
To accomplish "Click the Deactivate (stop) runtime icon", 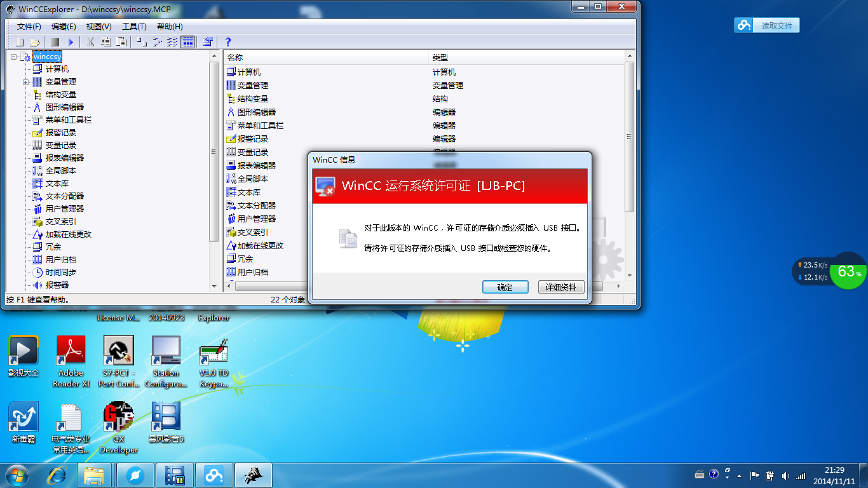I will tap(55, 42).
